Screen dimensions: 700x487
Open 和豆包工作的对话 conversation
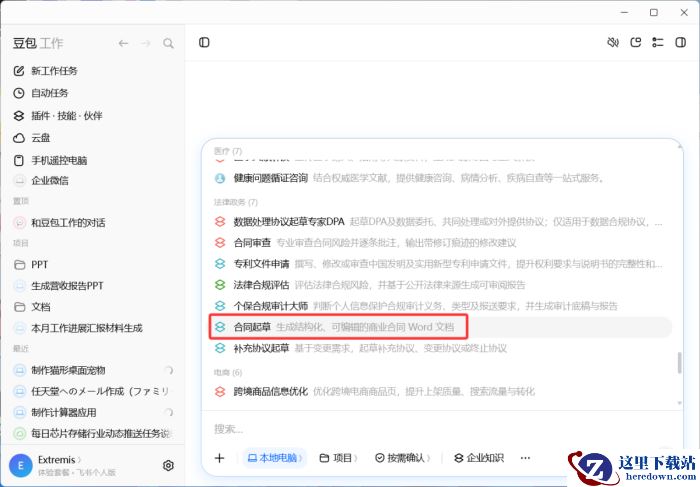[x=68, y=223]
